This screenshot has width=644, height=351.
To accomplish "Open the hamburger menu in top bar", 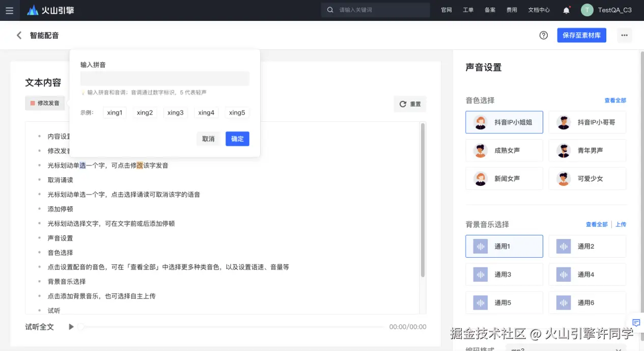I will (9, 10).
